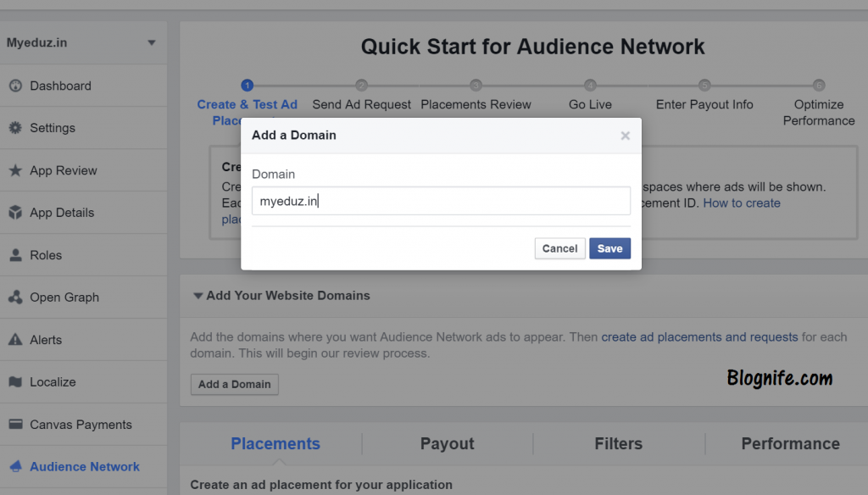
Task: Click the Quick Start for Audience Network heading
Action: click(532, 47)
